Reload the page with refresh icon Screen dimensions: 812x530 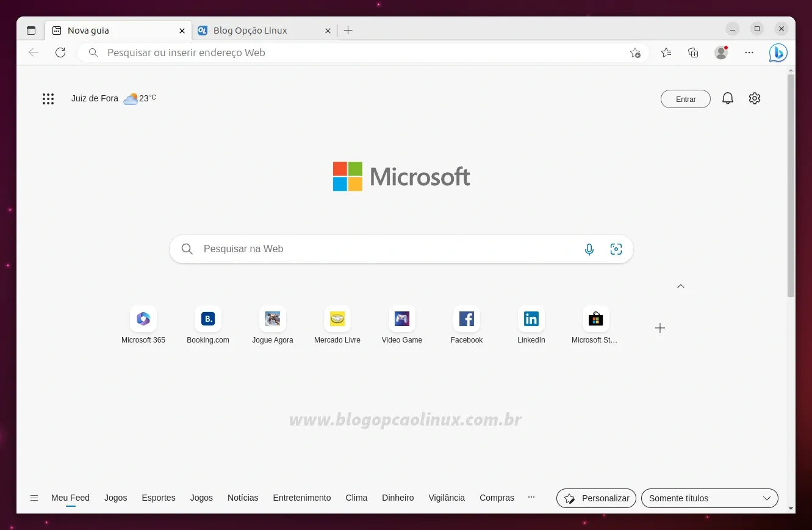[x=60, y=53]
